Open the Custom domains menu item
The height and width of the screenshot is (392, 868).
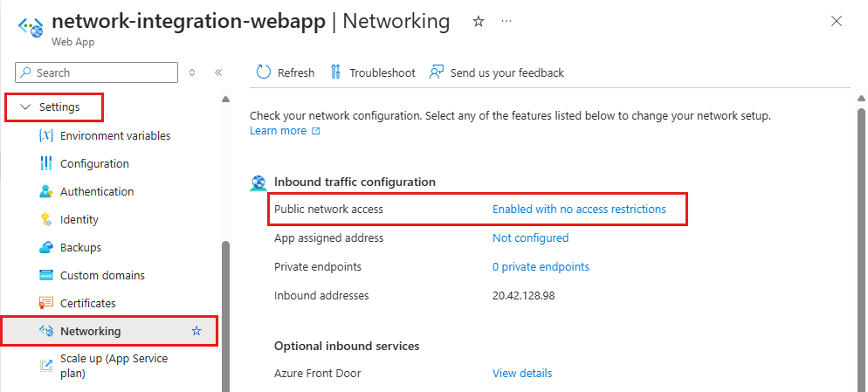point(102,275)
